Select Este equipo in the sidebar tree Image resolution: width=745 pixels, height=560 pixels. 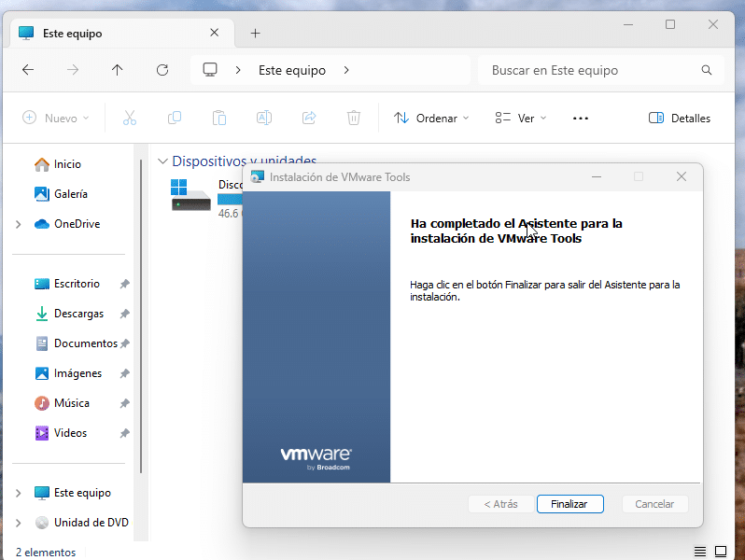click(82, 493)
